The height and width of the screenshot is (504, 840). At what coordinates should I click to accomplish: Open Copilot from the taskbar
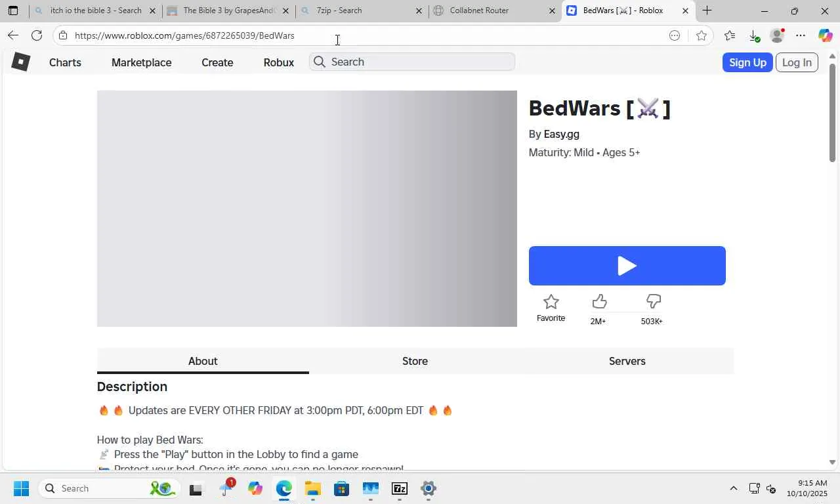pos(255,489)
